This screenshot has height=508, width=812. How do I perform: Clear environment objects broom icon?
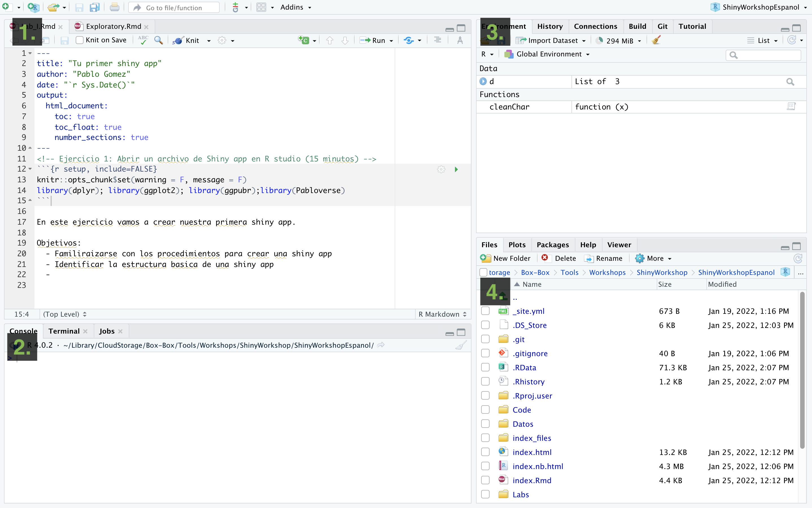tap(656, 40)
